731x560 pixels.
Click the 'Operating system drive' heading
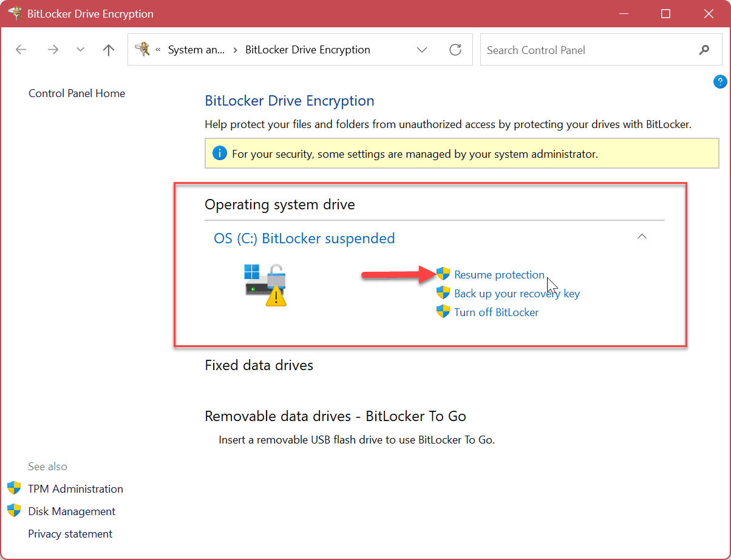(x=280, y=205)
